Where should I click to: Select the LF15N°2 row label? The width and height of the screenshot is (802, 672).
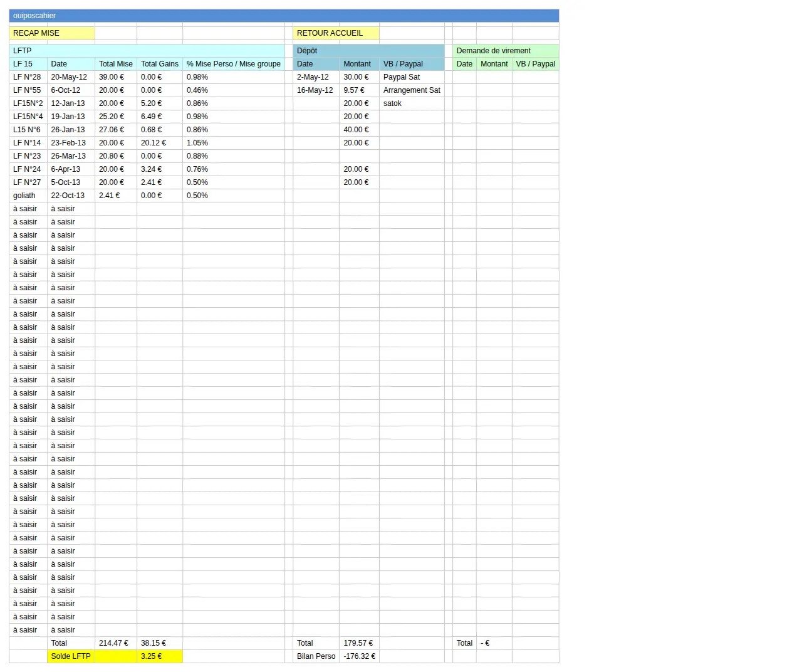click(28, 103)
